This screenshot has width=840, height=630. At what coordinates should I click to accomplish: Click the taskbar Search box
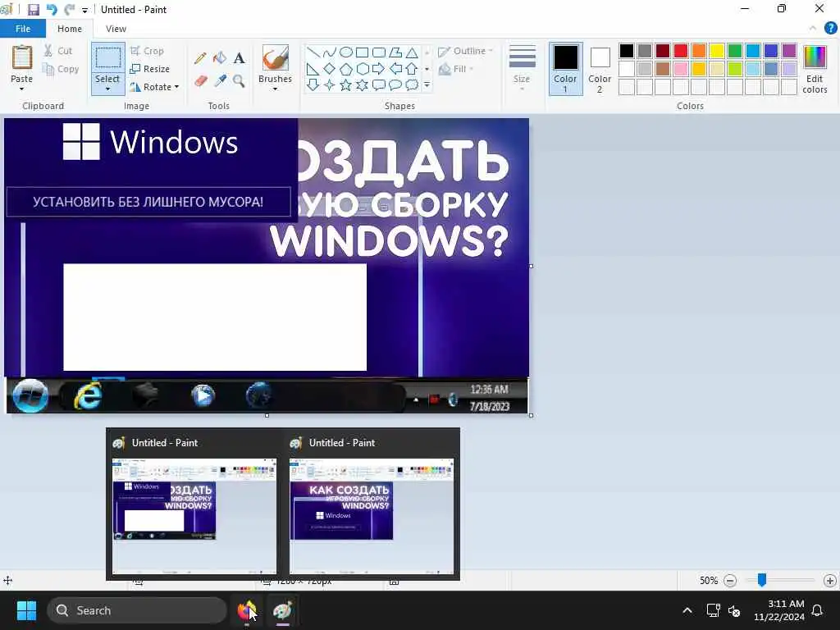(137, 610)
